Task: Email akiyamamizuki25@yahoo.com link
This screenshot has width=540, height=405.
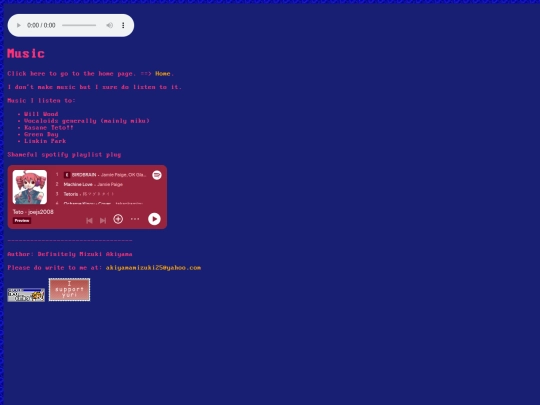Action: [x=153, y=268]
